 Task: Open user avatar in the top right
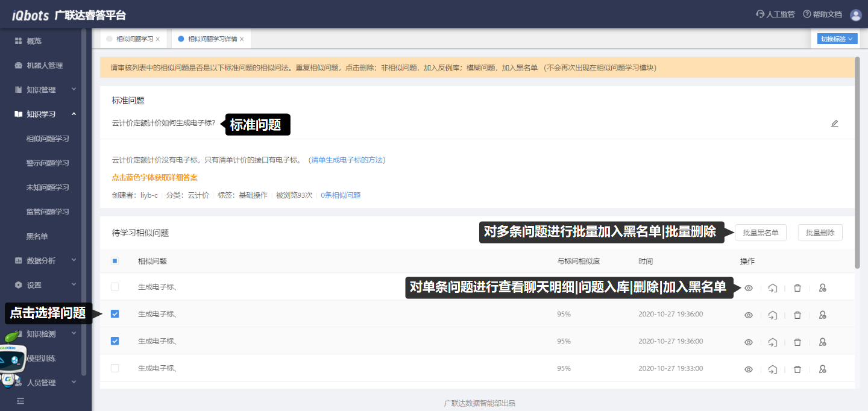855,15
